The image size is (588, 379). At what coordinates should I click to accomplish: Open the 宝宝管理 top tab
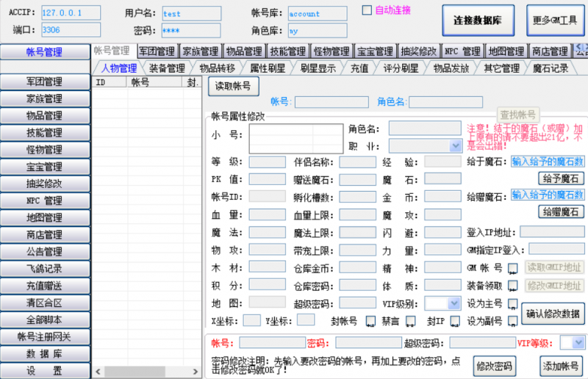(x=375, y=51)
